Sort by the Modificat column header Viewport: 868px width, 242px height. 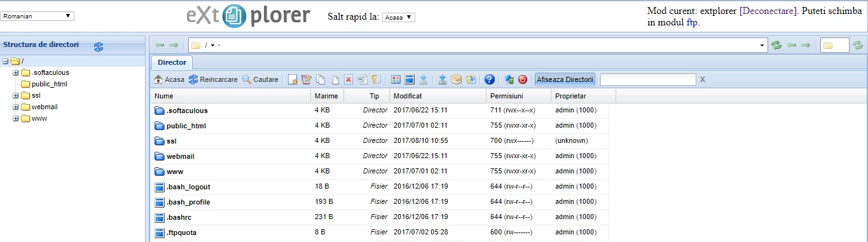click(438, 96)
